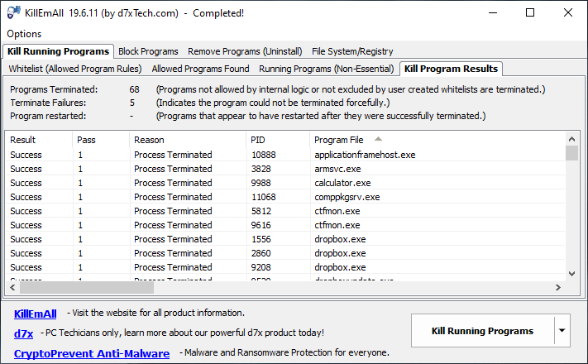Maximize the KillEmAll window
Viewport: 588px width, 364px height.
click(529, 12)
